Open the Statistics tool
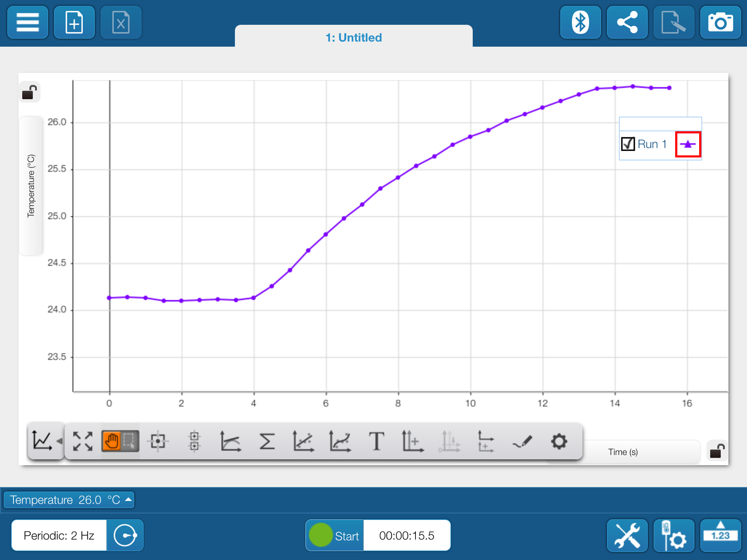The width and height of the screenshot is (747, 560). (267, 441)
